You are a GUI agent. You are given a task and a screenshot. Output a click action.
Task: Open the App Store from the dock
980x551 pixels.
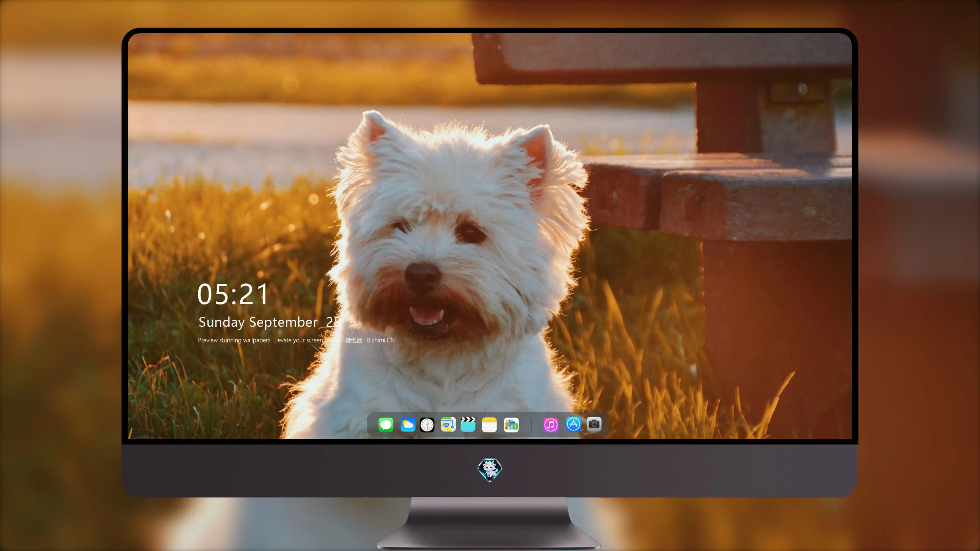click(x=573, y=424)
